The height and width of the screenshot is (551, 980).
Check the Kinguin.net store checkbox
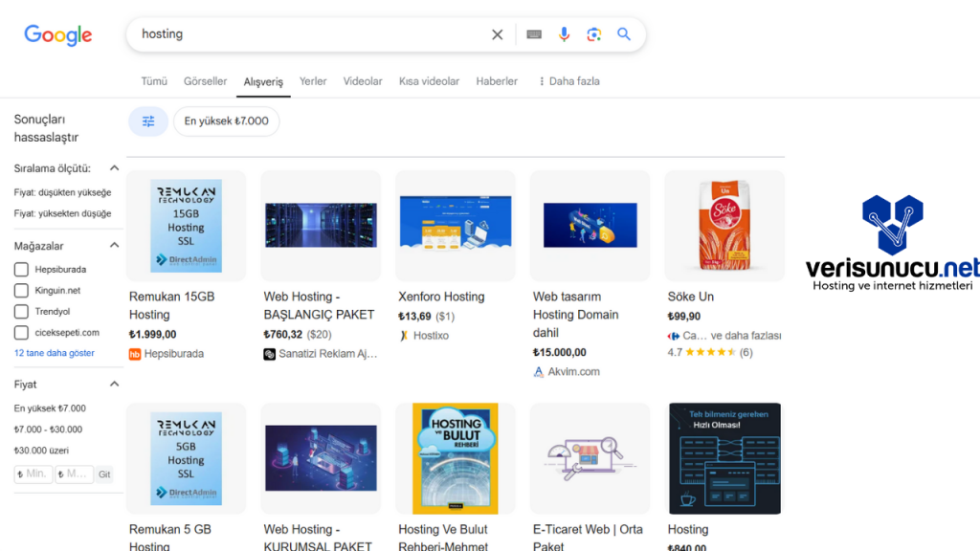click(x=21, y=291)
